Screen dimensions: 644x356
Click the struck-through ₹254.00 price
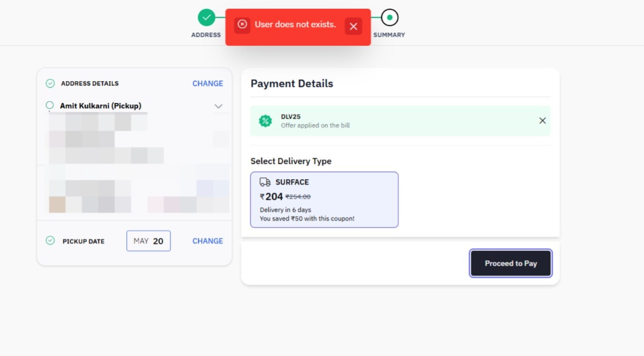[298, 197]
